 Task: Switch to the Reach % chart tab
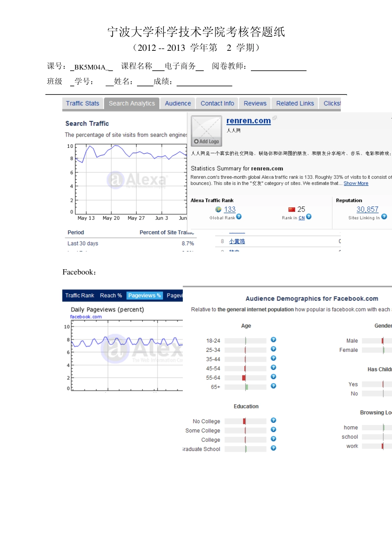pos(111,296)
